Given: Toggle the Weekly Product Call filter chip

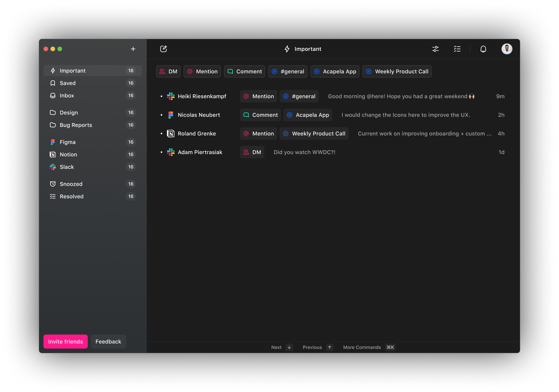Looking at the screenshot, I should [x=397, y=71].
